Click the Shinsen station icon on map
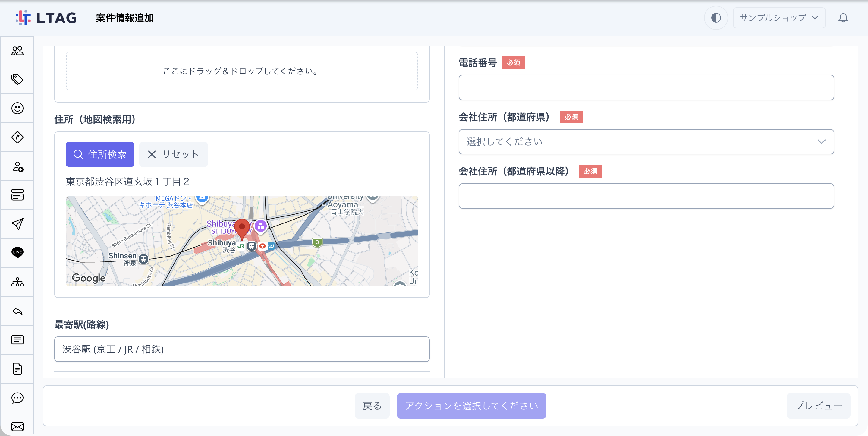Viewport: 868px width, 436px height. [x=143, y=259]
